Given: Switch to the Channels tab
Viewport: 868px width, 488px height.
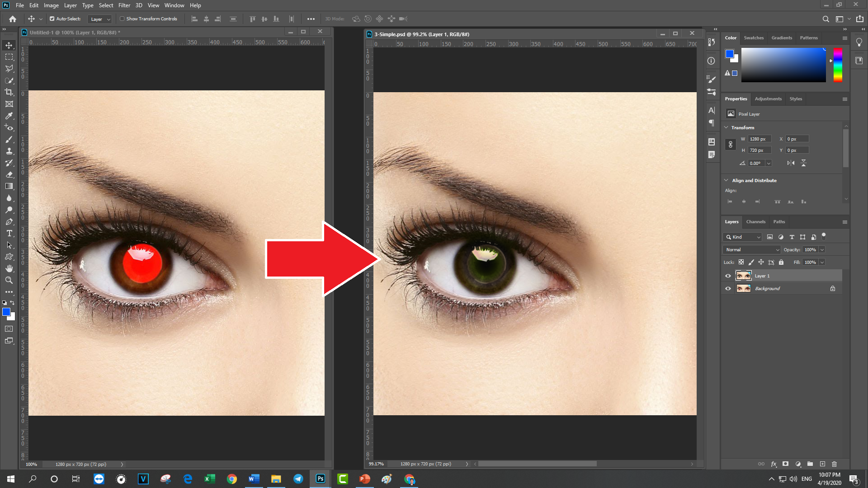Looking at the screenshot, I should point(755,222).
